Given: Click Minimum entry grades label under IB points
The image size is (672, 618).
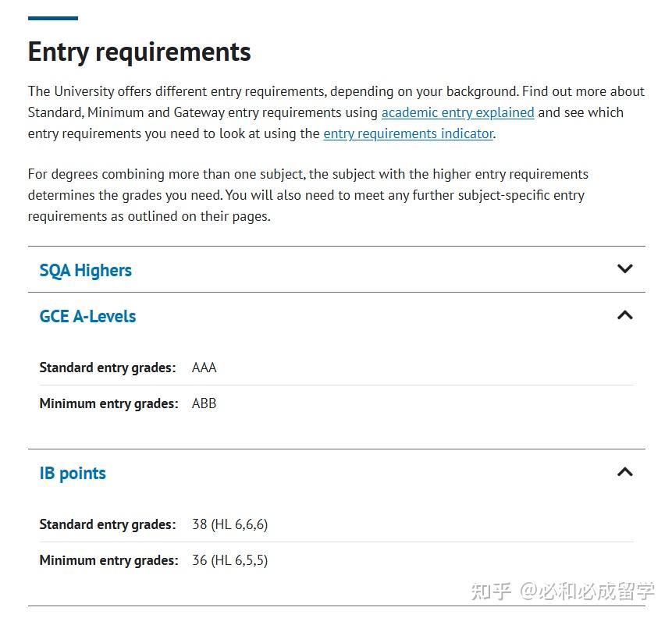Looking at the screenshot, I should coord(108,560).
